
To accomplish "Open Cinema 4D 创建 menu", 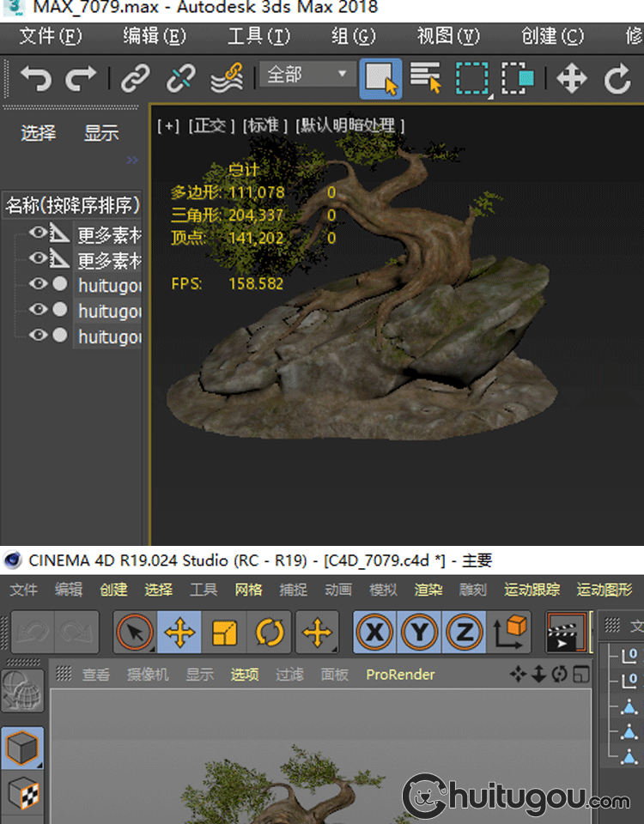I will click(113, 591).
